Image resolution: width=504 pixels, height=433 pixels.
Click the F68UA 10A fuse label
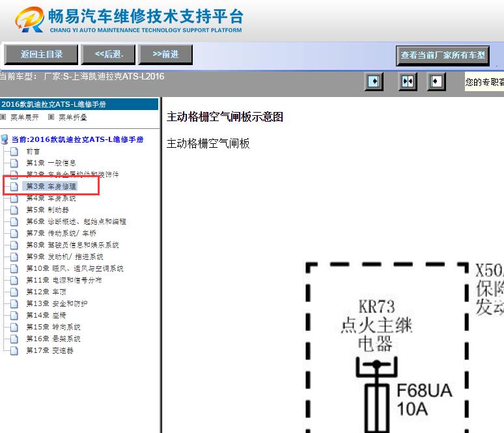[x=425, y=400]
